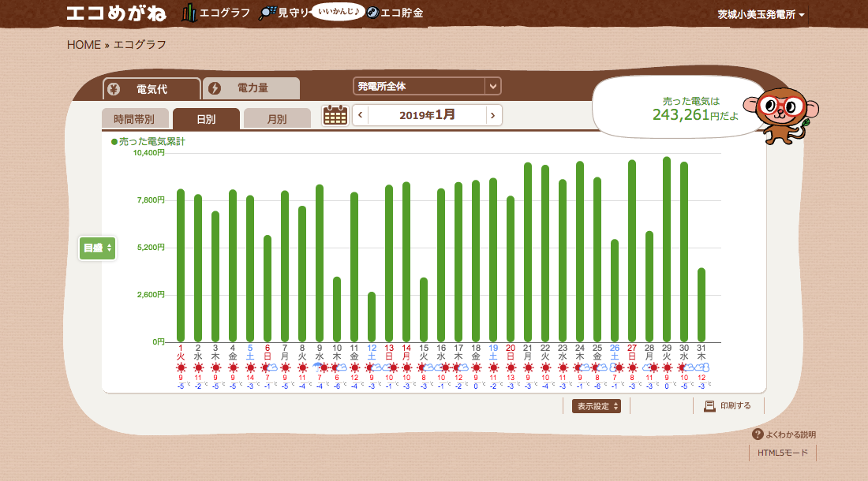Click the 印刷する print button

(x=728, y=406)
